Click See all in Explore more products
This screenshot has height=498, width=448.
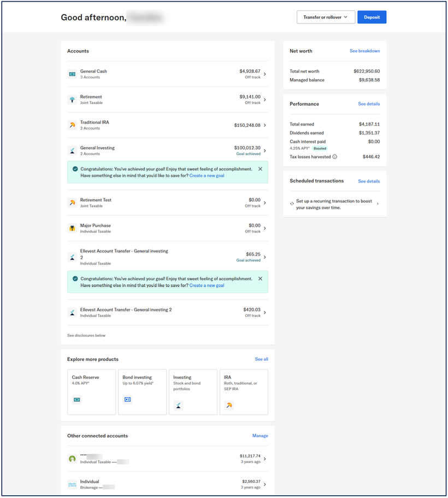tap(261, 359)
